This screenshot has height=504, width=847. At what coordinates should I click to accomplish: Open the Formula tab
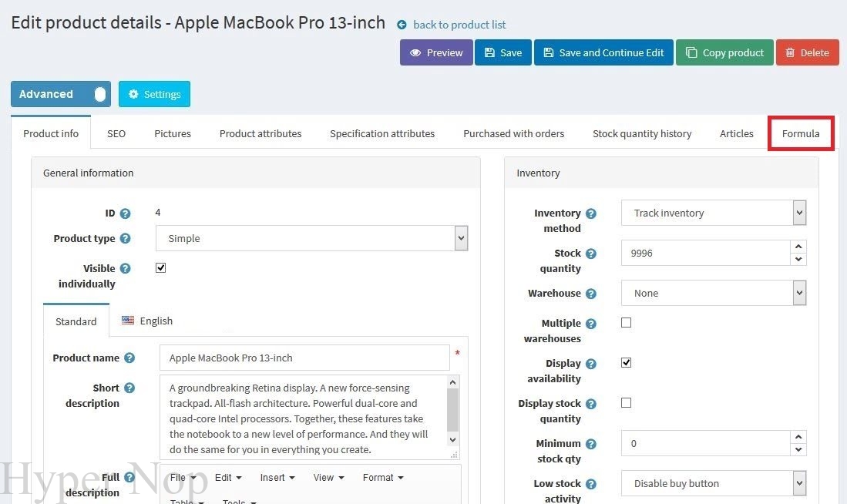tap(801, 133)
